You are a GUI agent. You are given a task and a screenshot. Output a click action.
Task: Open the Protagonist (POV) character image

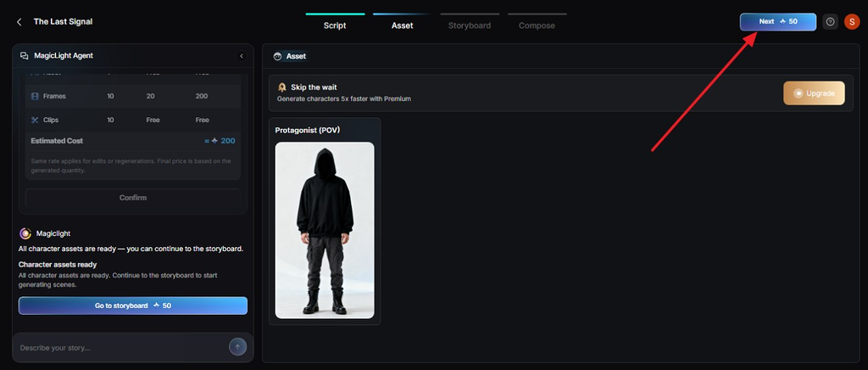point(325,230)
